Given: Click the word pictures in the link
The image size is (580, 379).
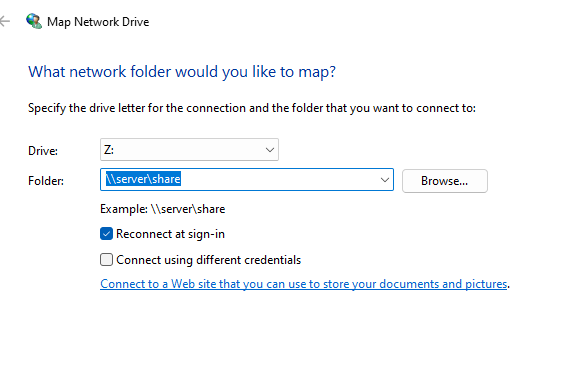Looking at the screenshot, I should (x=486, y=284).
